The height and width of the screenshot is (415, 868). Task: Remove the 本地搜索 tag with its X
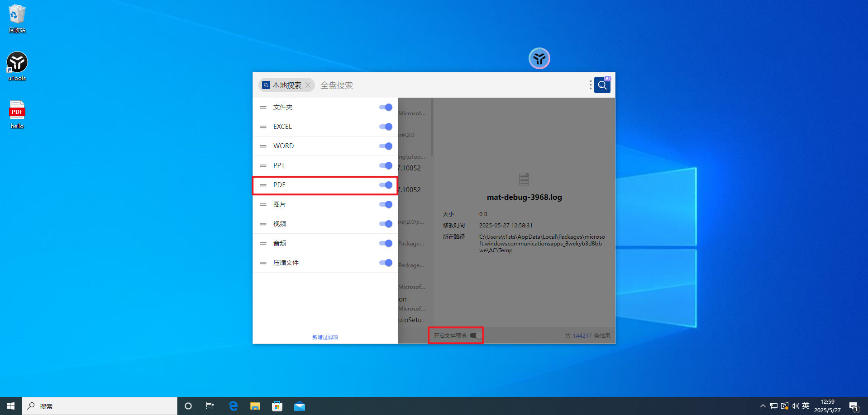click(308, 85)
